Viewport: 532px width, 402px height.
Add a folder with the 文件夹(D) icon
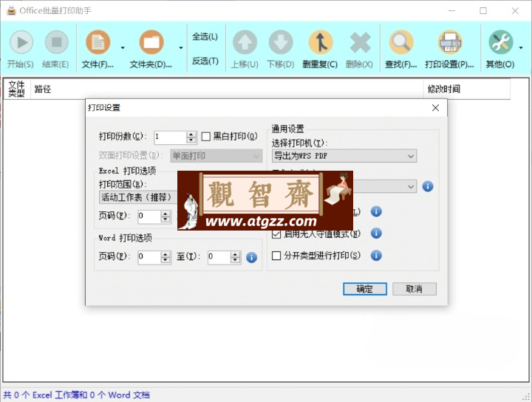(151, 42)
